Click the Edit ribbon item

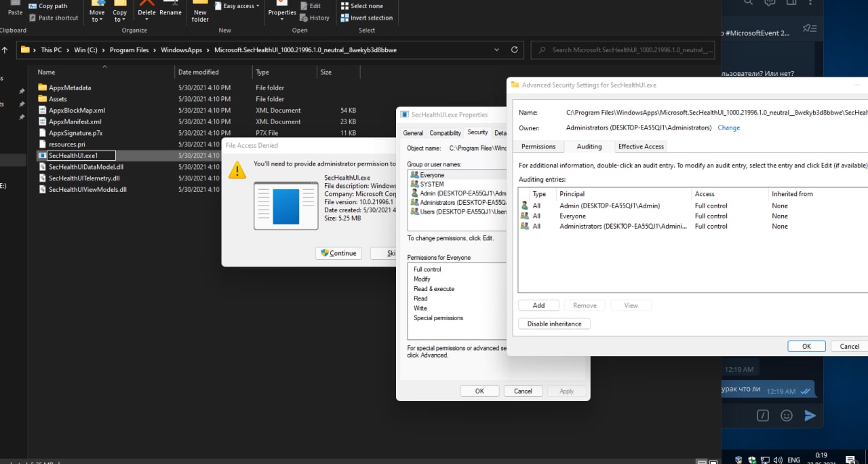[310, 6]
